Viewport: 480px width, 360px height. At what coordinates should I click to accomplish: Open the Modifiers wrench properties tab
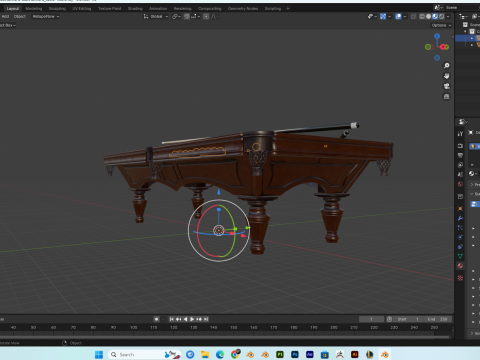[460, 218]
